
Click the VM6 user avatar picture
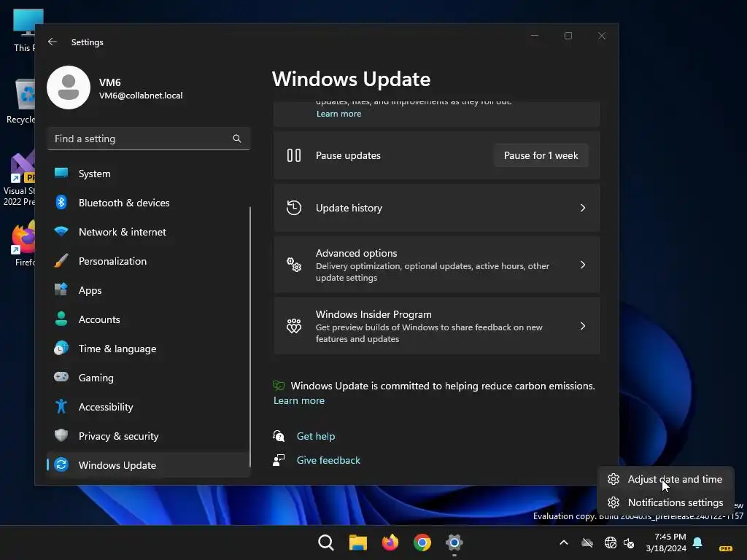tap(69, 87)
